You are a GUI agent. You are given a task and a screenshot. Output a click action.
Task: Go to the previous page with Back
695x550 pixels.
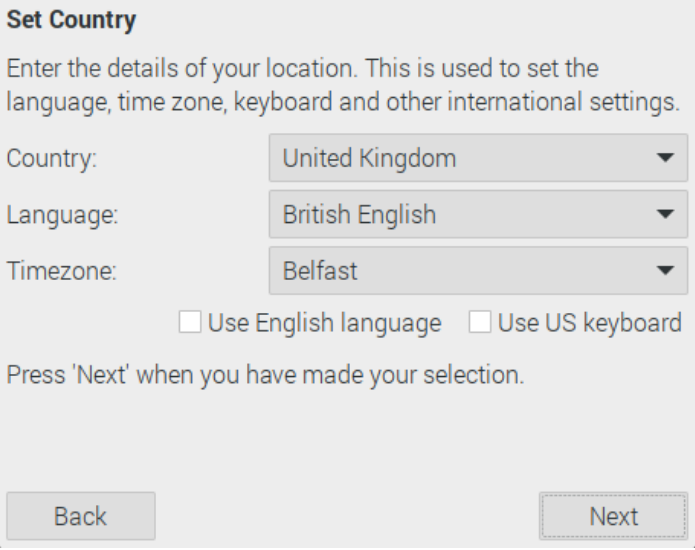click(80, 516)
